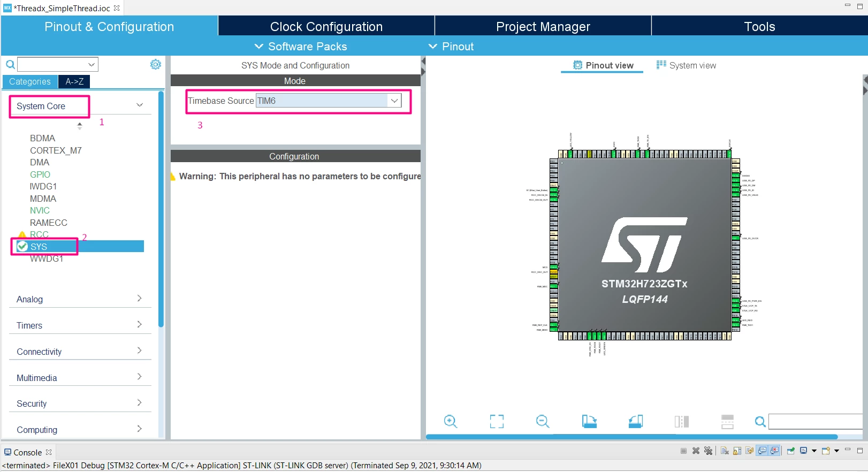The height and width of the screenshot is (472, 868).
Task: Flip the chip view vertically
Action: 727,422
